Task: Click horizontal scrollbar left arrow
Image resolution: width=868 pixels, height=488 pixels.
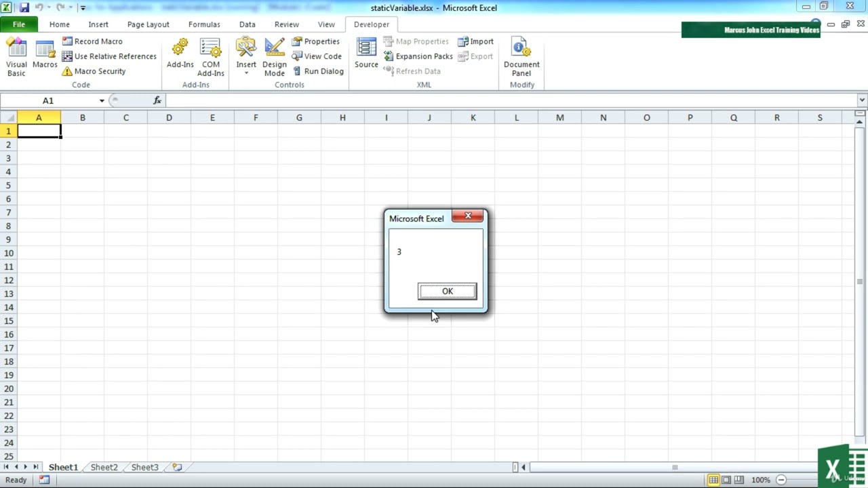Action: pos(524,467)
